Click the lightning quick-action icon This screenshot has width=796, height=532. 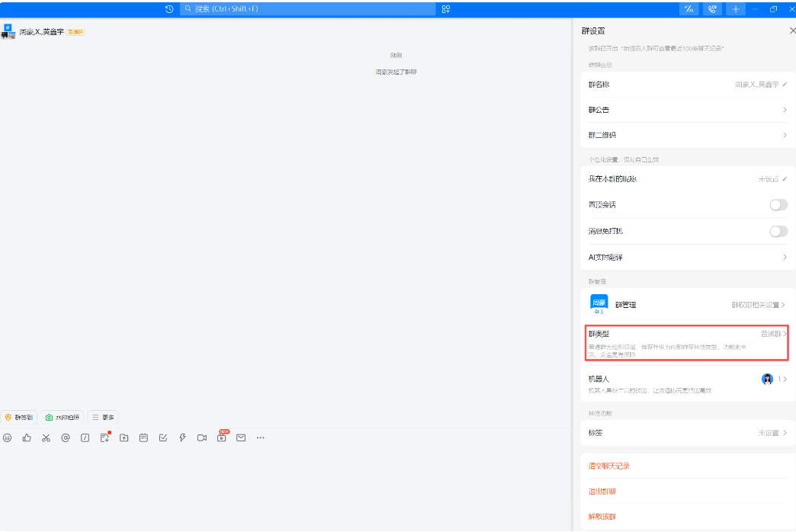point(182,438)
